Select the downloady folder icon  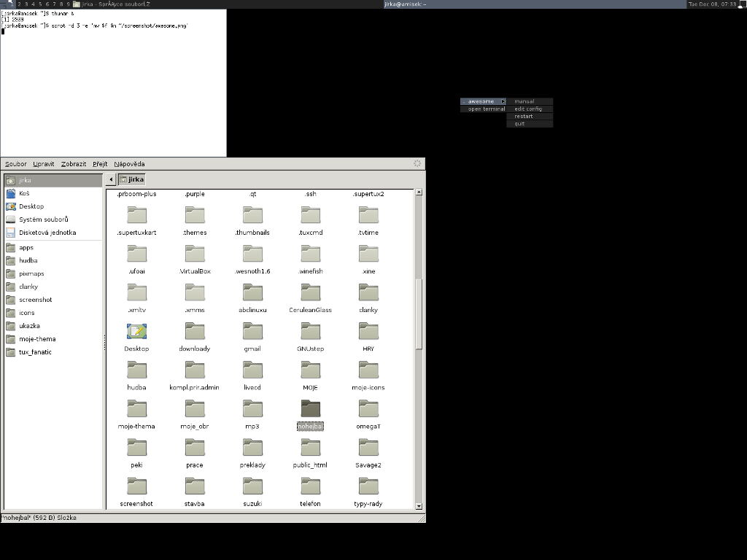click(195, 332)
